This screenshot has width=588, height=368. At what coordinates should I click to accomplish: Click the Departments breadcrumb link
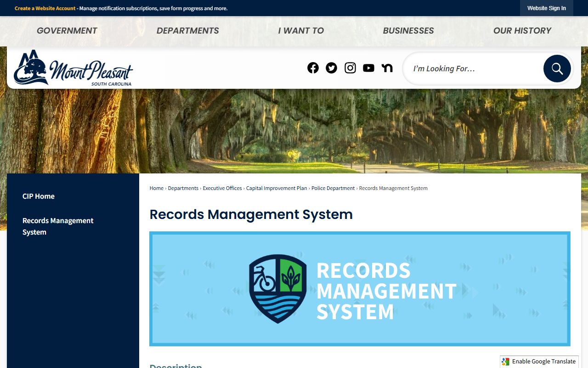point(183,188)
